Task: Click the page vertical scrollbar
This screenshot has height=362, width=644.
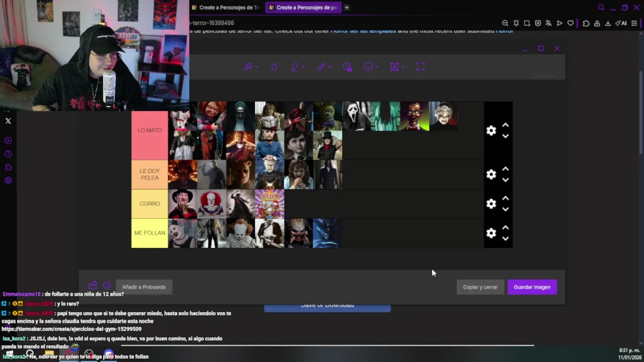Action: click(x=641, y=113)
